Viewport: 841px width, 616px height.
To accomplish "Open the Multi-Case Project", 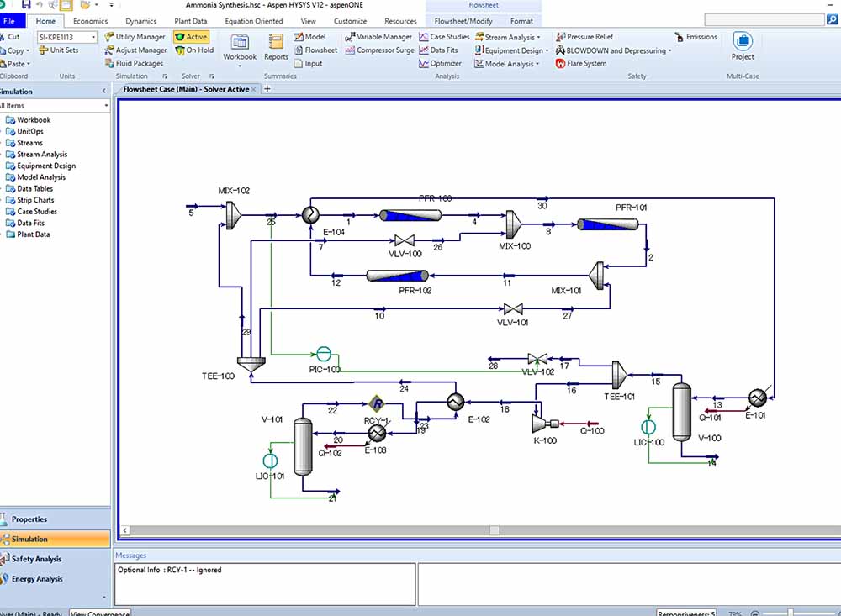I will coord(743,47).
